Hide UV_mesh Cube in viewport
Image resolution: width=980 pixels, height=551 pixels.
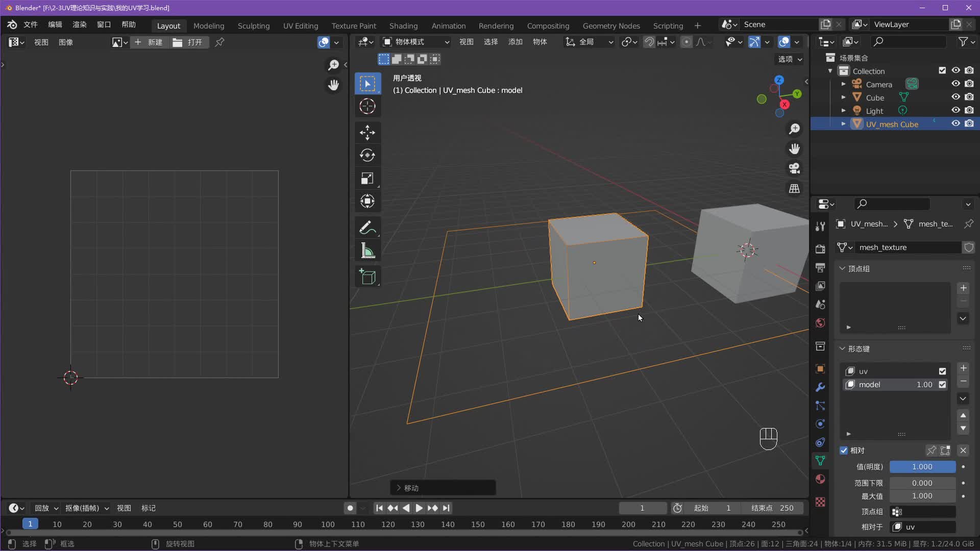tap(955, 123)
